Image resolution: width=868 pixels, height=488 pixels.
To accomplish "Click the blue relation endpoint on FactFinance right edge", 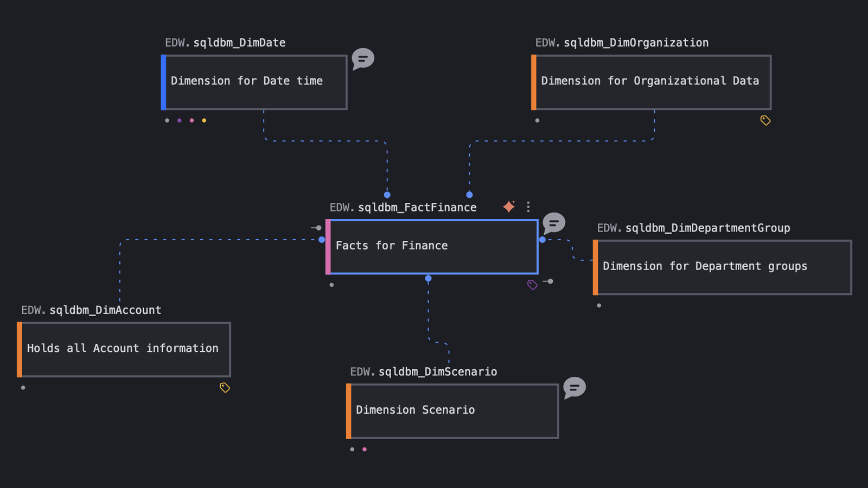I will click(542, 240).
